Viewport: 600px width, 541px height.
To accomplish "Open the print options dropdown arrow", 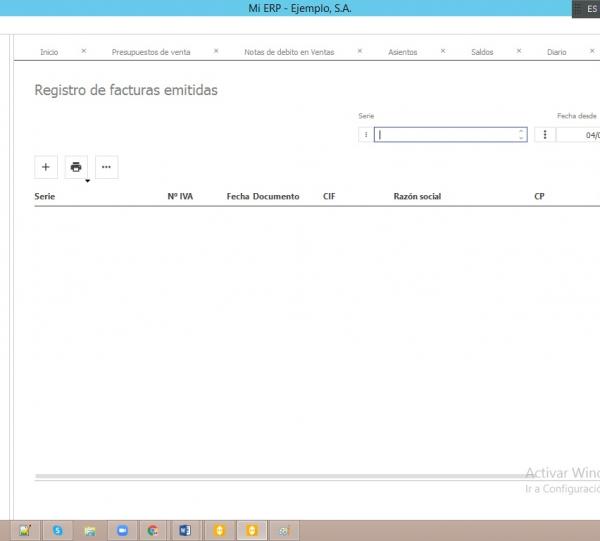I will coord(88,181).
